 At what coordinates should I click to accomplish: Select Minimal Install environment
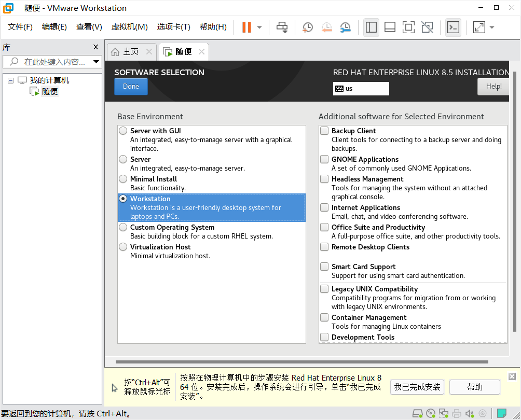(x=123, y=179)
